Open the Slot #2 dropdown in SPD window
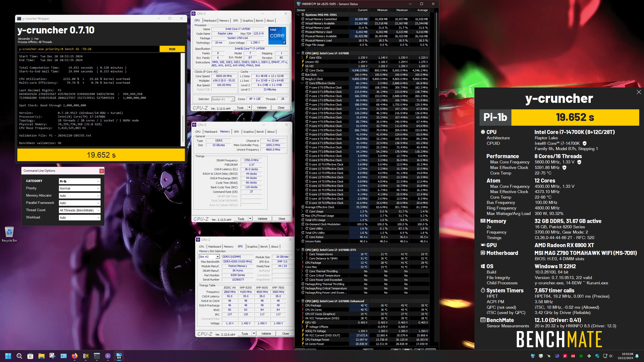Screen dimensions: 644x362 (209, 257)
